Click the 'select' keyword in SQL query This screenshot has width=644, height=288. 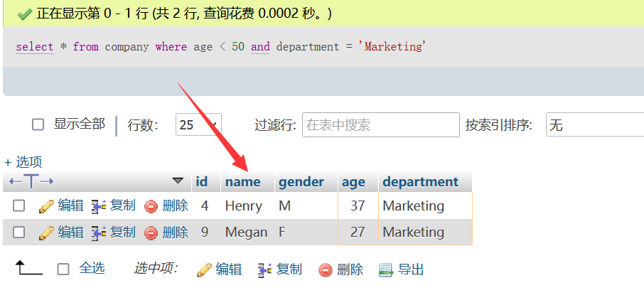pos(35,47)
